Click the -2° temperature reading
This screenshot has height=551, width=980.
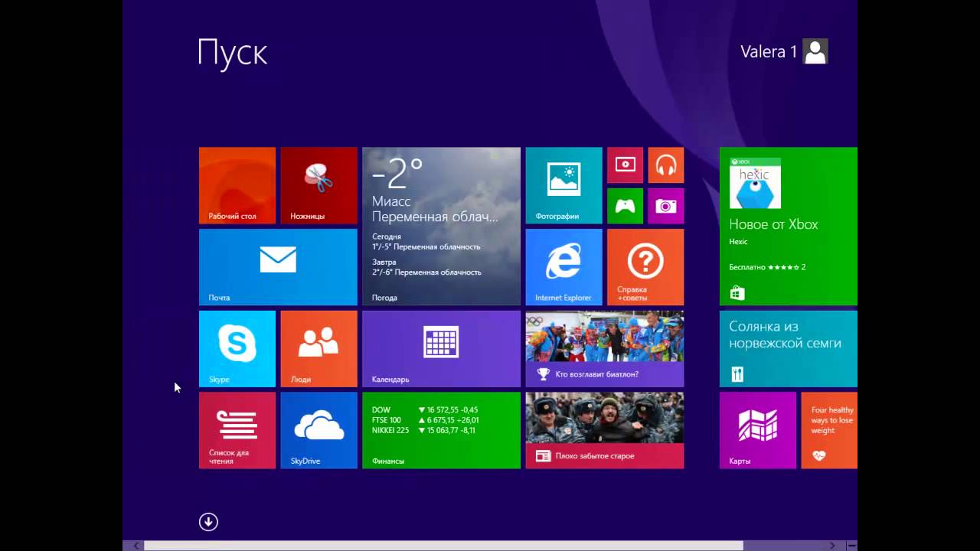click(x=397, y=174)
